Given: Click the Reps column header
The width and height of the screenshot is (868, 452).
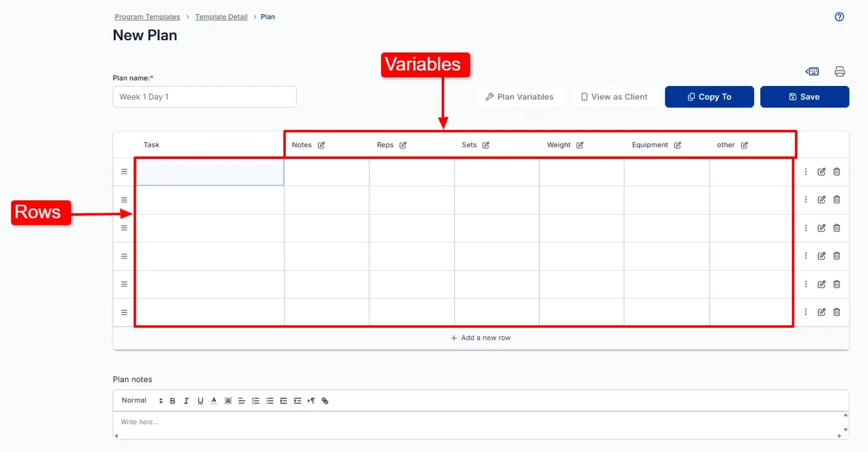Looking at the screenshot, I should tap(385, 145).
